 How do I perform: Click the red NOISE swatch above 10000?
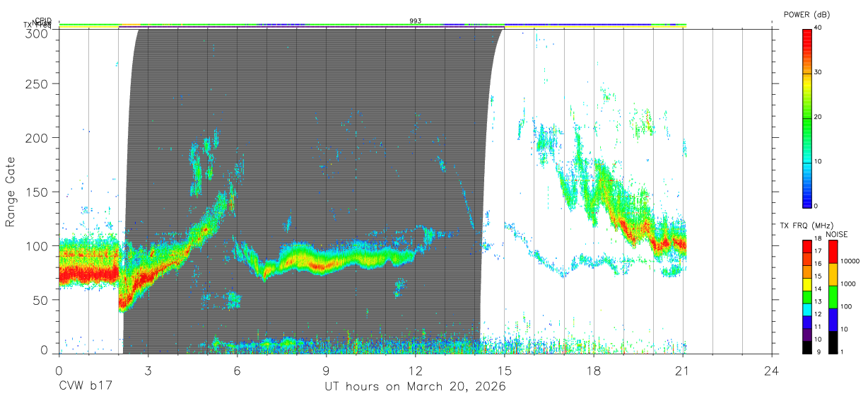coord(833,252)
